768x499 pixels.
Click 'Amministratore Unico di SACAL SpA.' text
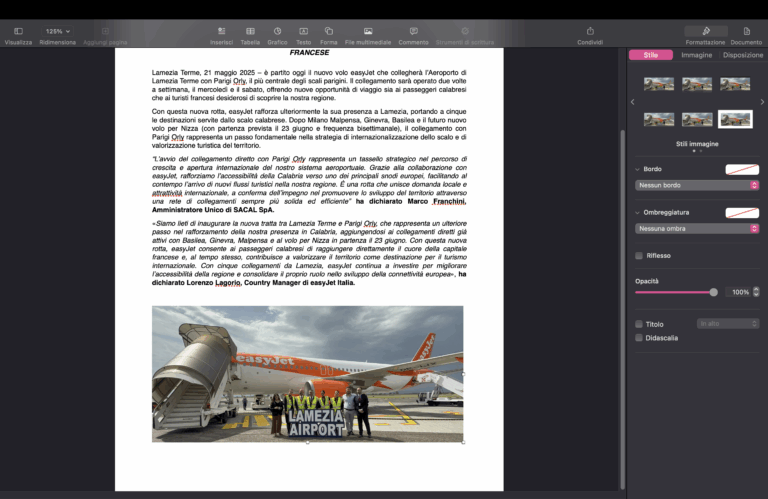(213, 210)
